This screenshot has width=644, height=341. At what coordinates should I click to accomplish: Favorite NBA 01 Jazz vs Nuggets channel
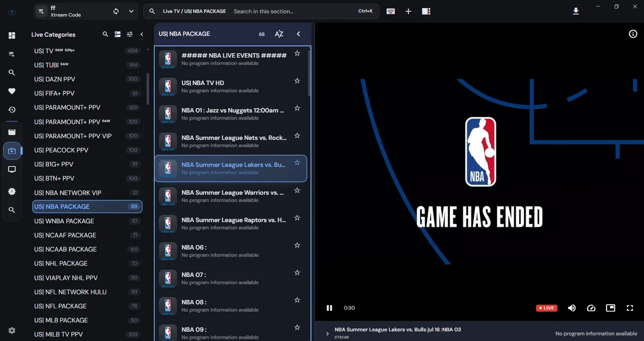pos(297,108)
